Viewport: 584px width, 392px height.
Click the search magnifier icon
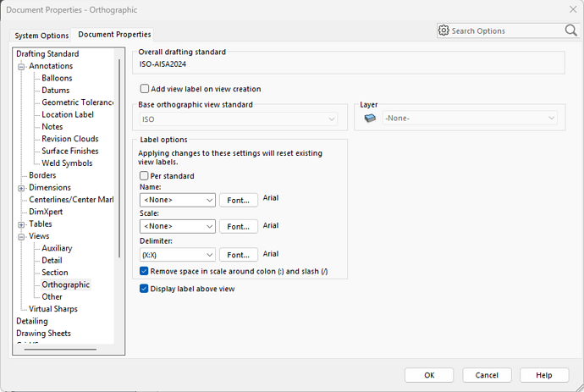[x=570, y=30]
